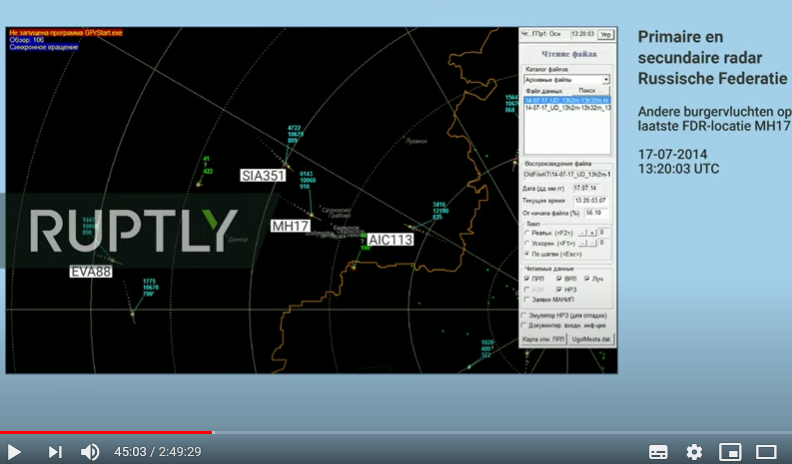792x464 pixels.
Task: Uncheck the НРЗ checkbox
Action: 559,289
